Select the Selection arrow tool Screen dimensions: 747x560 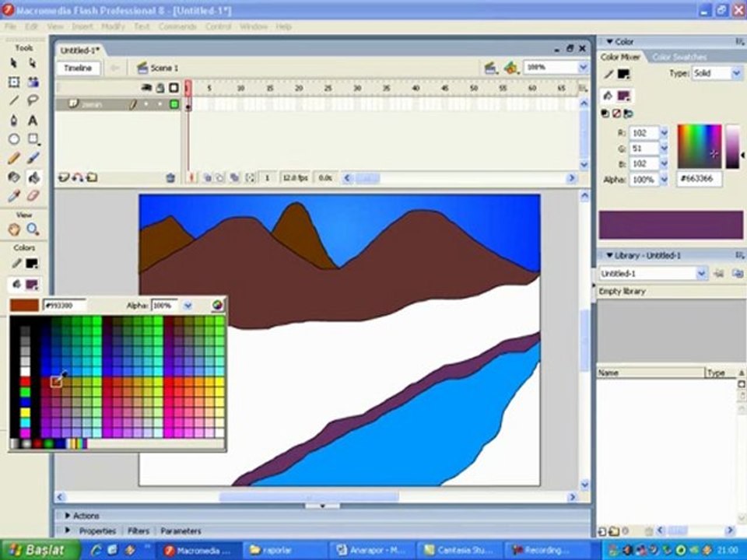click(x=14, y=63)
